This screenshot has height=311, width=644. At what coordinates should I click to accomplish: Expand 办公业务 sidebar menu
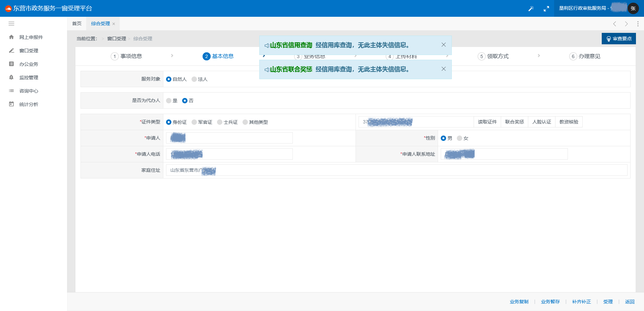tap(29, 64)
